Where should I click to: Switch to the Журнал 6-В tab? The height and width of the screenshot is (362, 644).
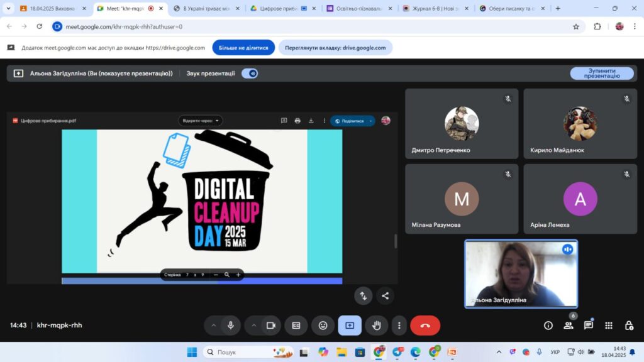[x=436, y=8]
